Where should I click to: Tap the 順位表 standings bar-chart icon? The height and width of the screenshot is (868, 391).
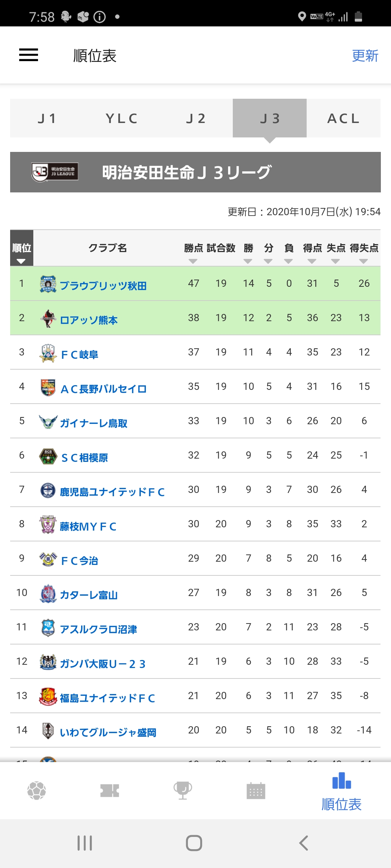click(x=341, y=780)
